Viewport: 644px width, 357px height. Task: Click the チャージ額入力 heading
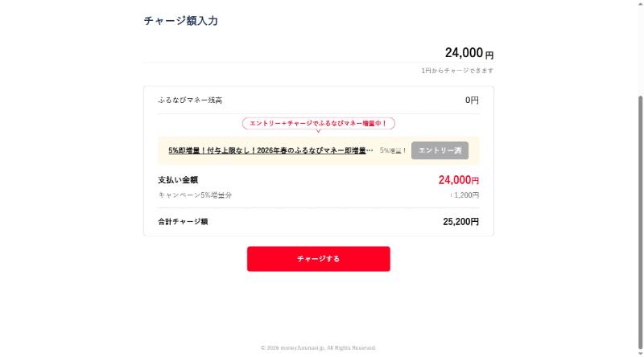click(x=180, y=21)
